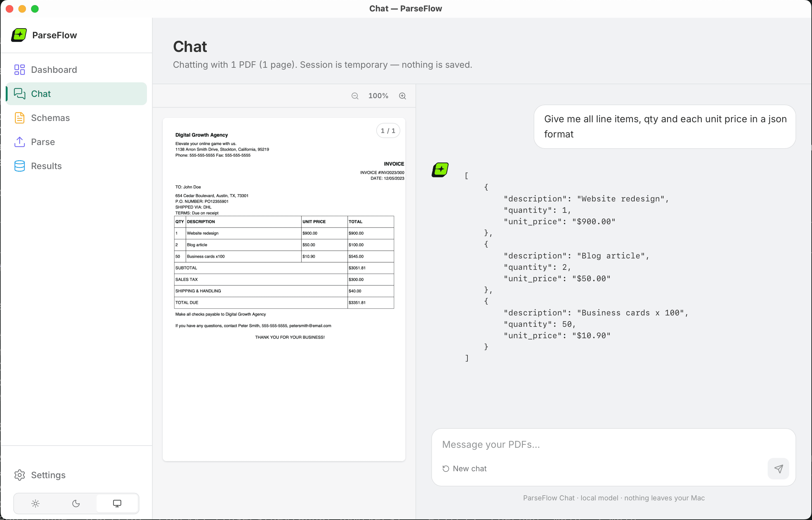Image resolution: width=812 pixels, height=520 pixels.
Task: Click the "quantity": 50 JSON line
Action: coord(540,325)
